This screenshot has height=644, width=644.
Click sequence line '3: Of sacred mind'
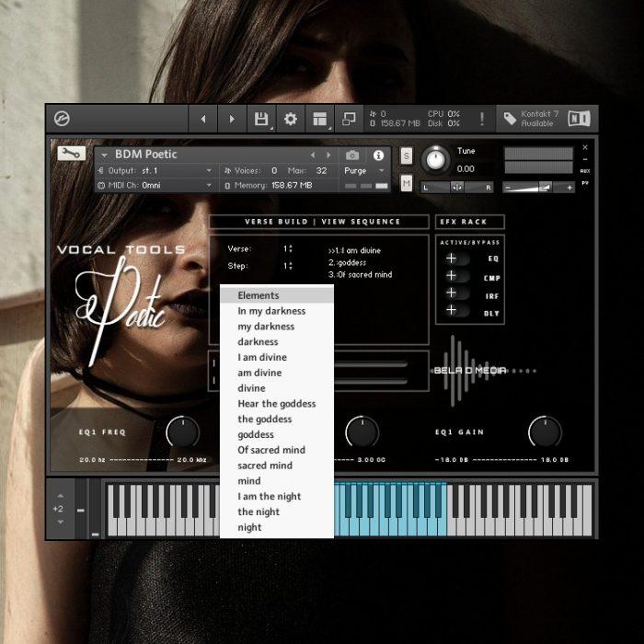[360, 275]
